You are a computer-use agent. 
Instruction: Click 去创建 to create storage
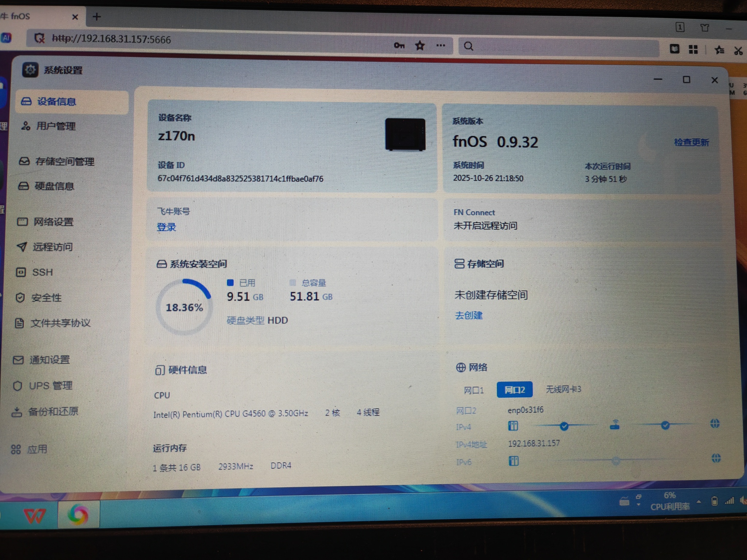(469, 315)
